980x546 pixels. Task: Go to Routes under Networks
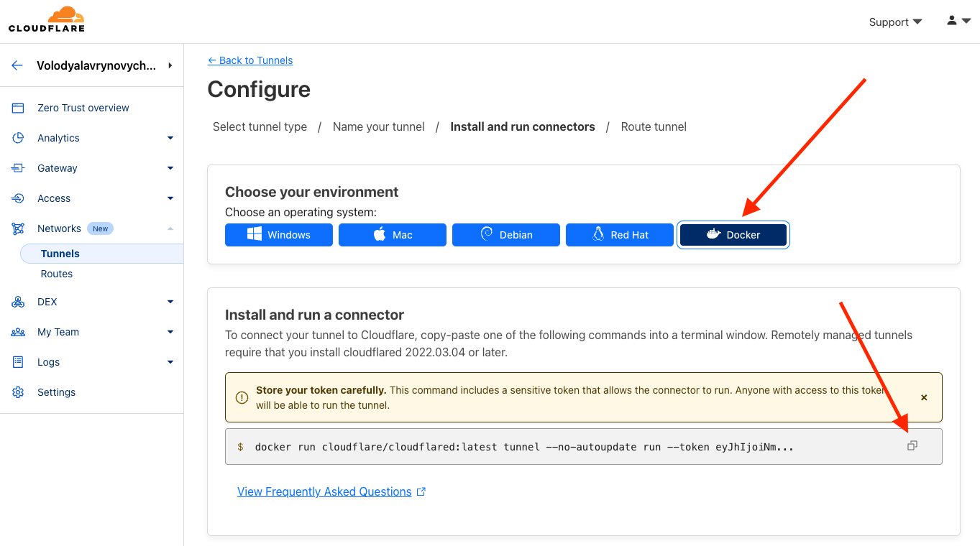57,274
